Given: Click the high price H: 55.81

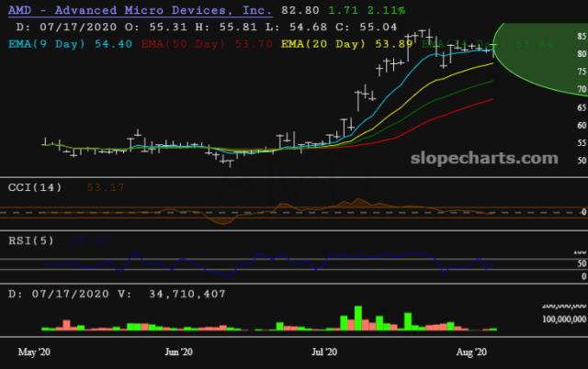Looking at the screenshot, I should coord(226,27).
